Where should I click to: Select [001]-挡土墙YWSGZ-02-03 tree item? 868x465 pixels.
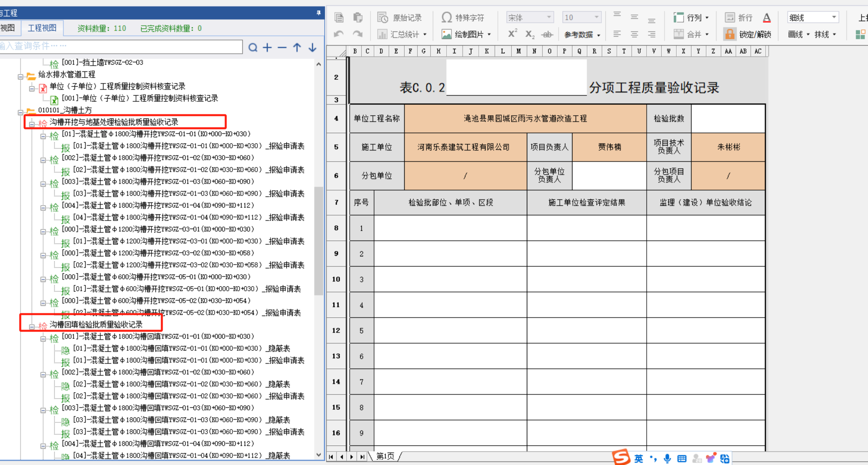(102, 62)
